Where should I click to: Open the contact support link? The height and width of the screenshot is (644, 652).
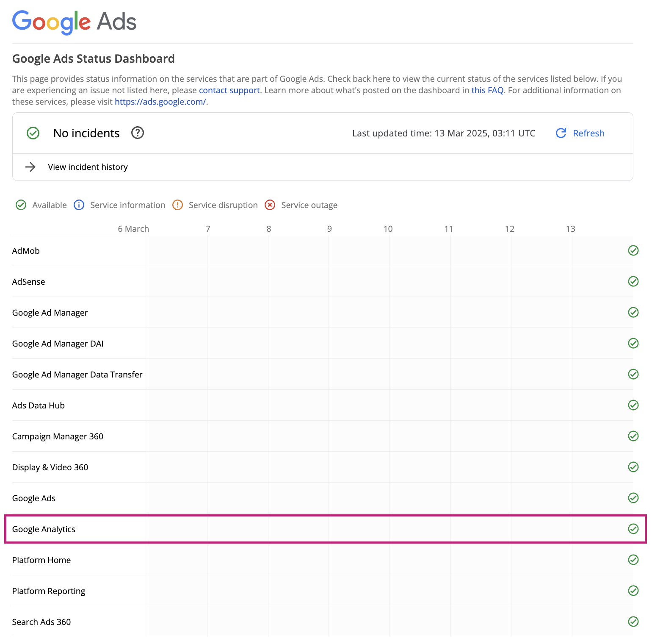point(229,90)
